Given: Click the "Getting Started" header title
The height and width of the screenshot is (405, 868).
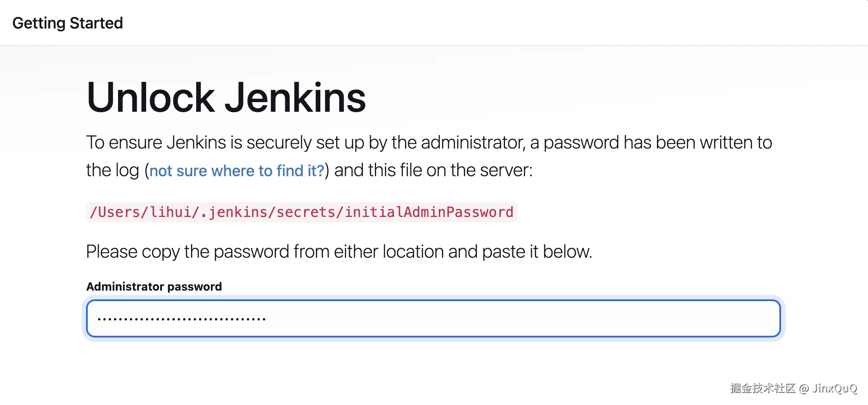Looking at the screenshot, I should [68, 23].
